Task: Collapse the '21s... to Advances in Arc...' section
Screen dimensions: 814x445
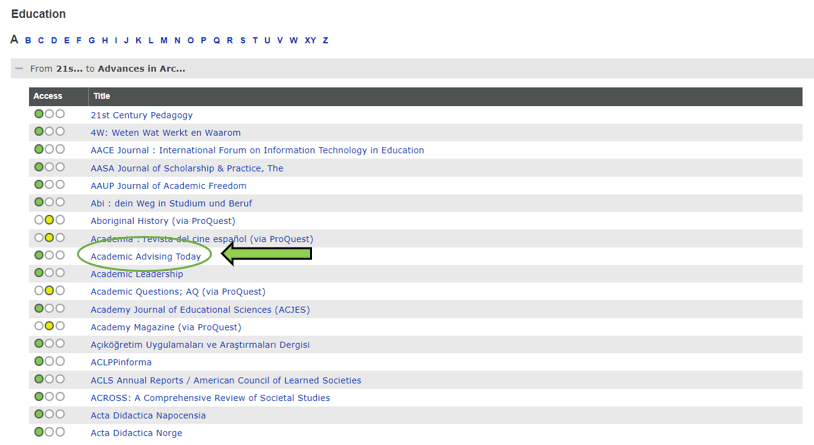Action: point(19,69)
